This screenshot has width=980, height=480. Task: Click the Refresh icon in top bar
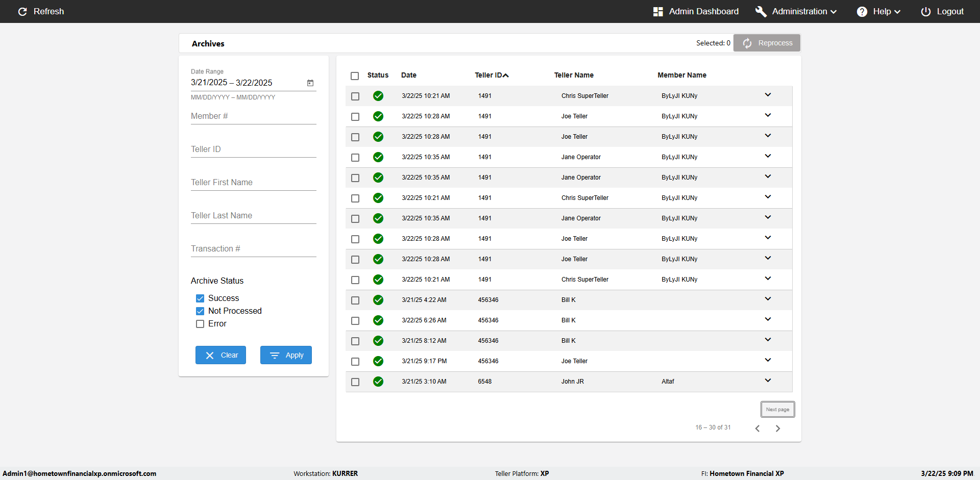(22, 12)
